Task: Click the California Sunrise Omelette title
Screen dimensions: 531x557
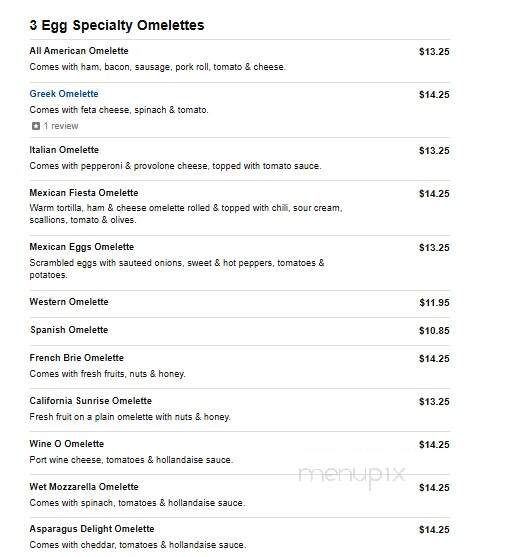Action: coord(91,401)
